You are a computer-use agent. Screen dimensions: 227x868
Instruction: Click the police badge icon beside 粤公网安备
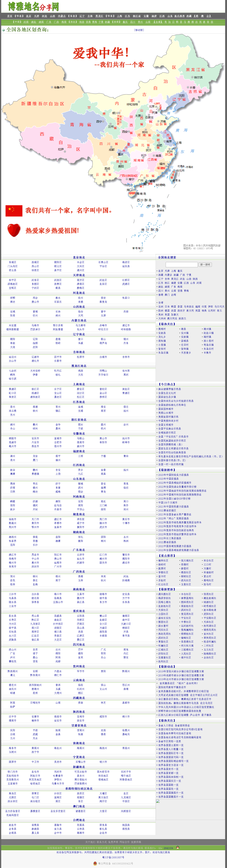point(95,863)
